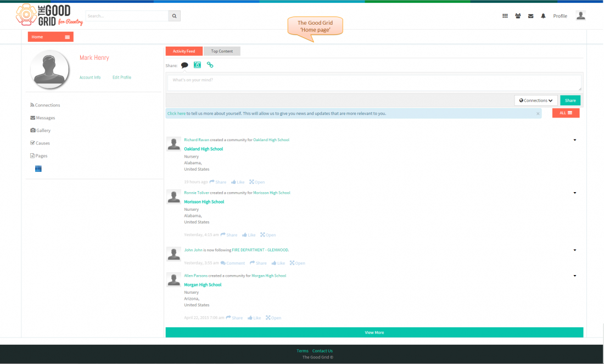Focus the Search input field
604x364 pixels.
127,16
